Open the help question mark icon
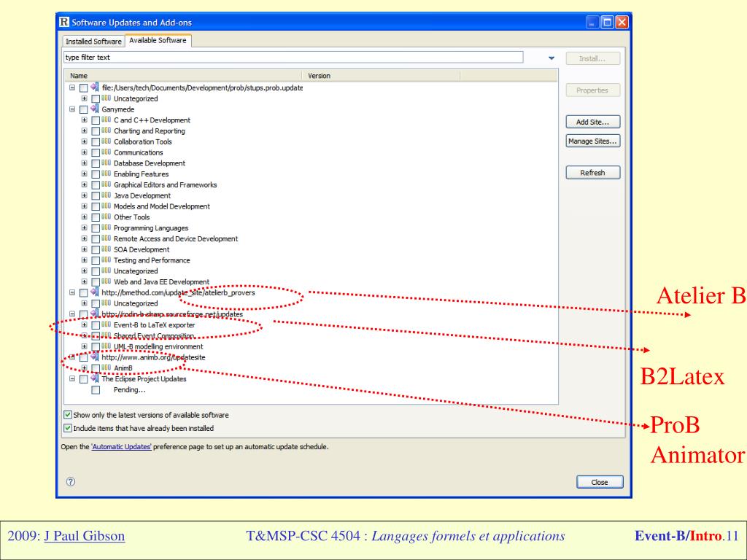 click(x=71, y=481)
